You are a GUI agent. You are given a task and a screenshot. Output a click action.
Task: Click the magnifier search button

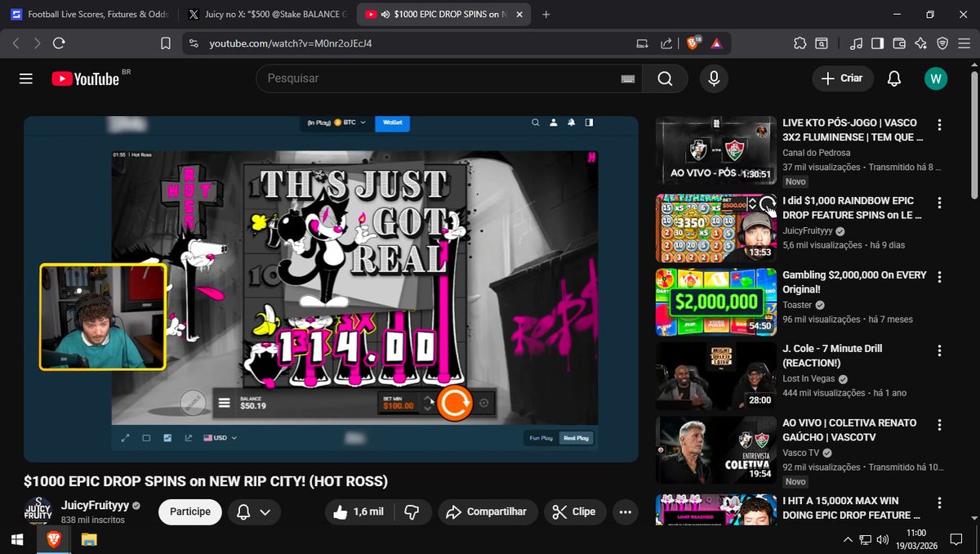pyautogui.click(x=665, y=78)
